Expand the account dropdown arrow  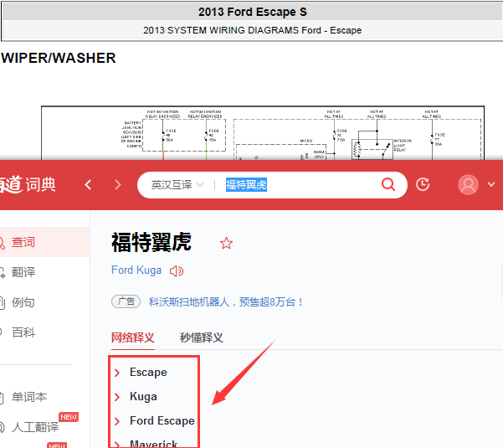491,184
